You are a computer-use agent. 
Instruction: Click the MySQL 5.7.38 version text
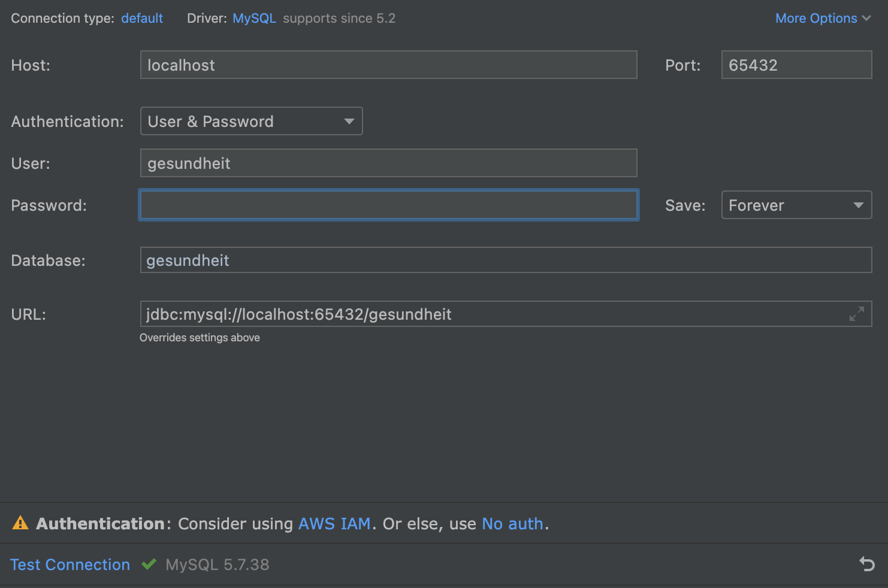(x=217, y=564)
